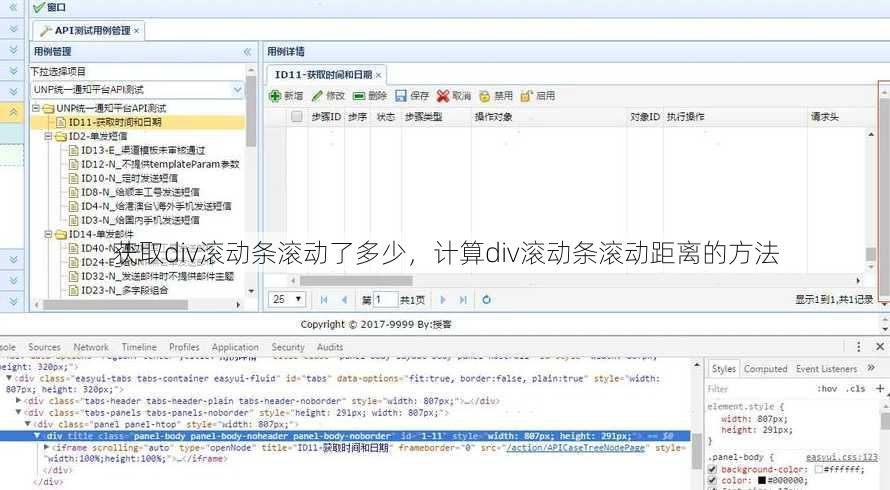Open the easyui.css source link

[x=842, y=457]
